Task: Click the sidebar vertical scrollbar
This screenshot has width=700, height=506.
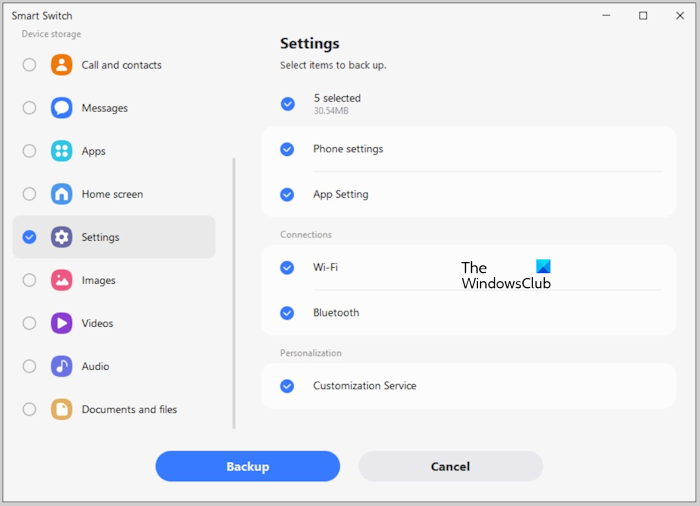Action: pyautogui.click(x=234, y=290)
